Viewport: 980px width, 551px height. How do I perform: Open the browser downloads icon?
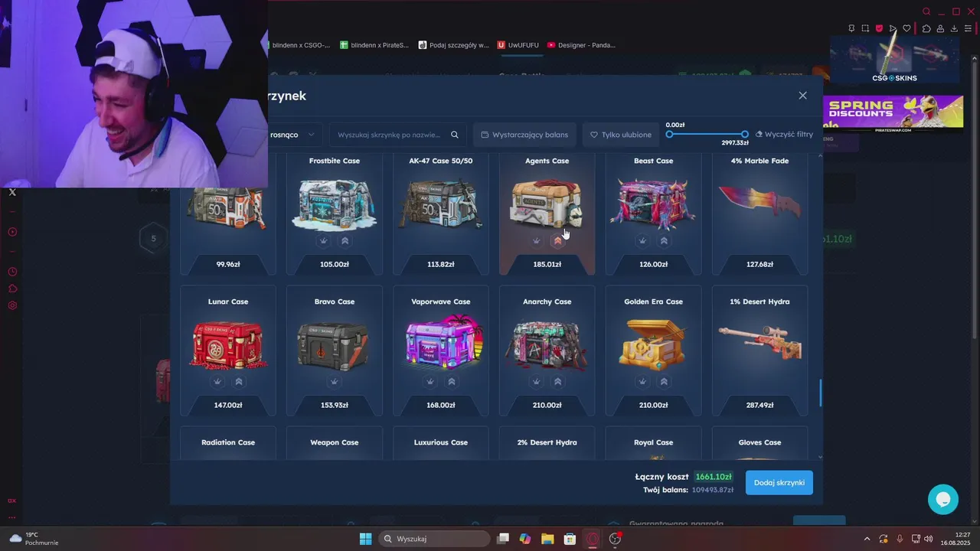pyautogui.click(x=954, y=28)
